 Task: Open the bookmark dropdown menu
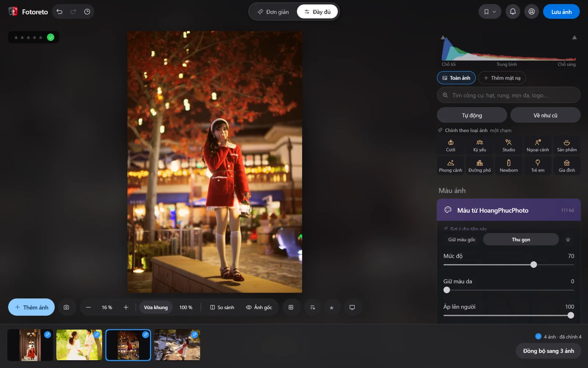pos(490,12)
